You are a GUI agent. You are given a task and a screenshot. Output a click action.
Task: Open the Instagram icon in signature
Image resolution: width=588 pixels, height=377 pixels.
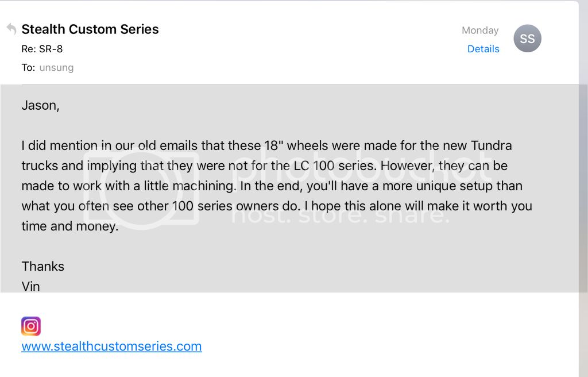[31, 326]
